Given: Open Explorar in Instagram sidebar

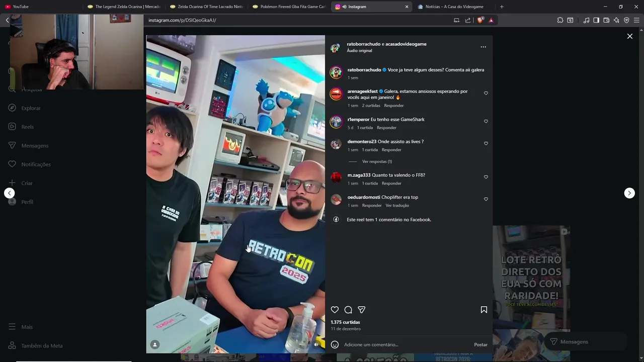Looking at the screenshot, I should 25,108.
